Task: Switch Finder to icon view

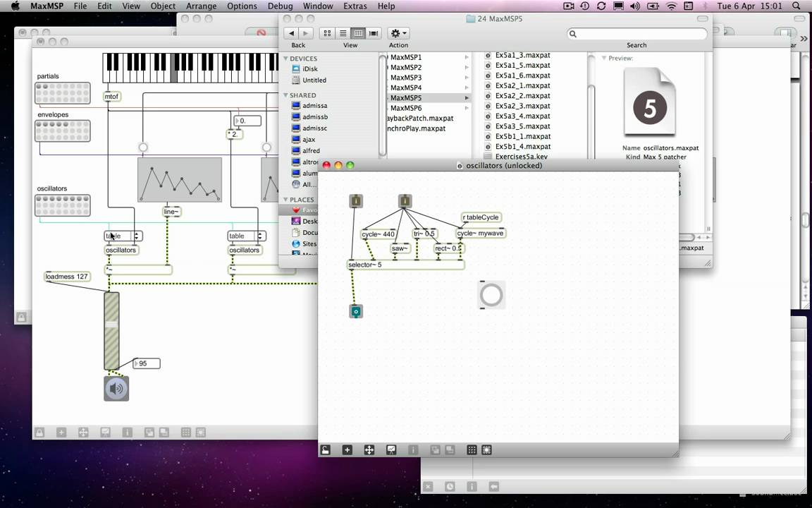Action: point(327,33)
